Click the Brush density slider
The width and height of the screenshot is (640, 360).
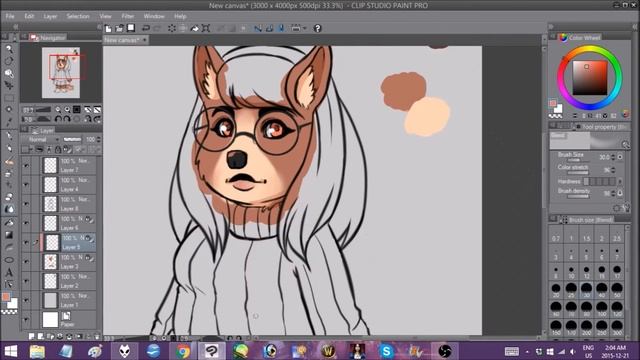click(x=578, y=196)
